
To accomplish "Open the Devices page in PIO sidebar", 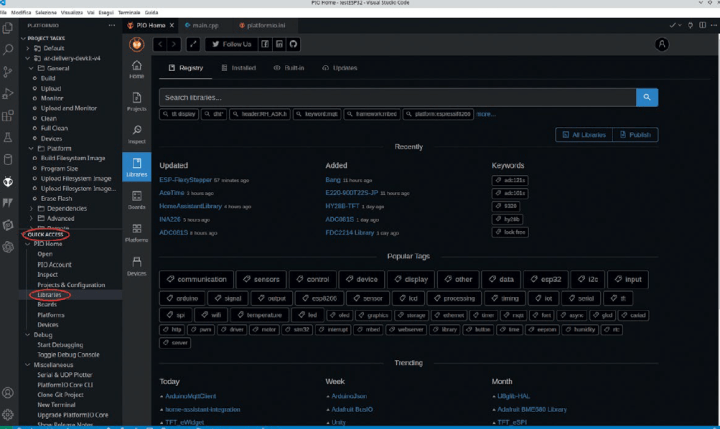I will tap(137, 268).
